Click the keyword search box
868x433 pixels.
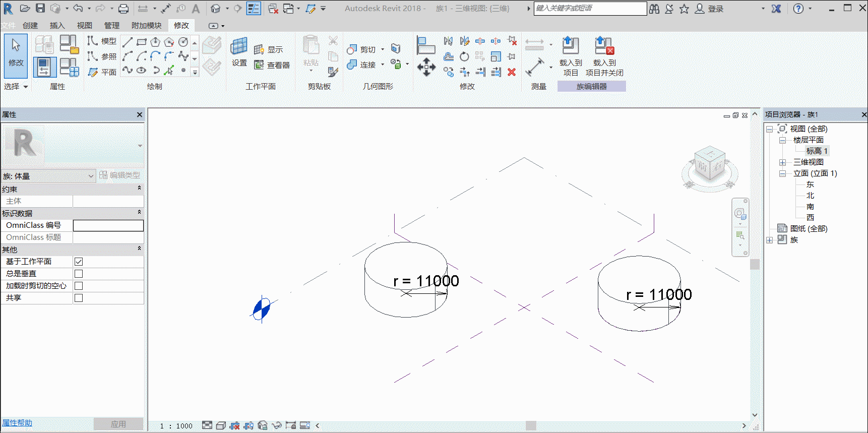(x=590, y=9)
